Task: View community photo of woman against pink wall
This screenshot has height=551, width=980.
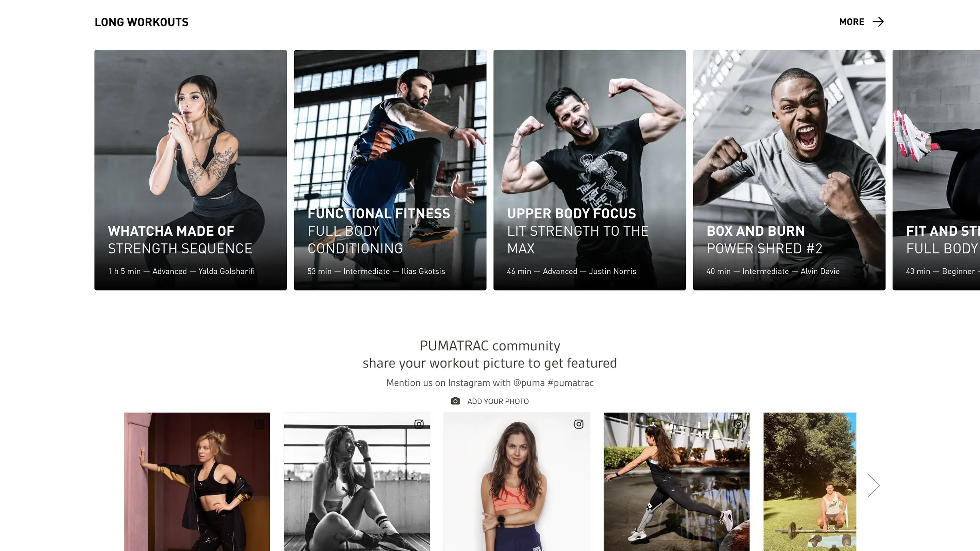Action: click(x=197, y=482)
